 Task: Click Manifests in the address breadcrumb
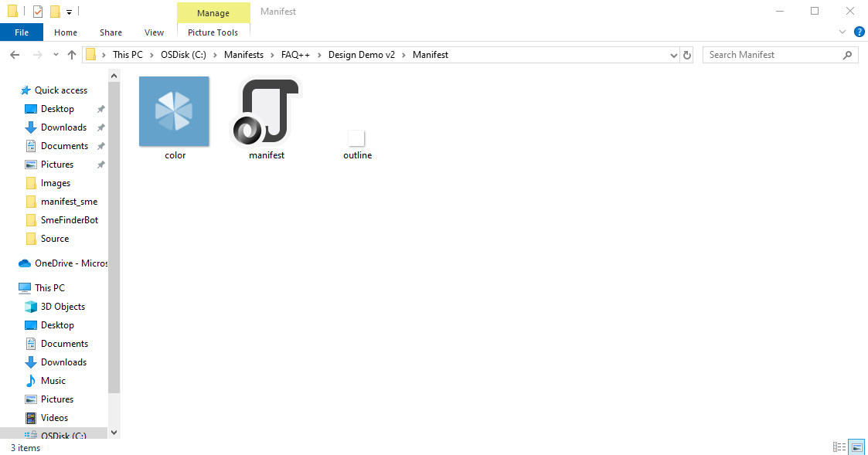[x=243, y=55]
